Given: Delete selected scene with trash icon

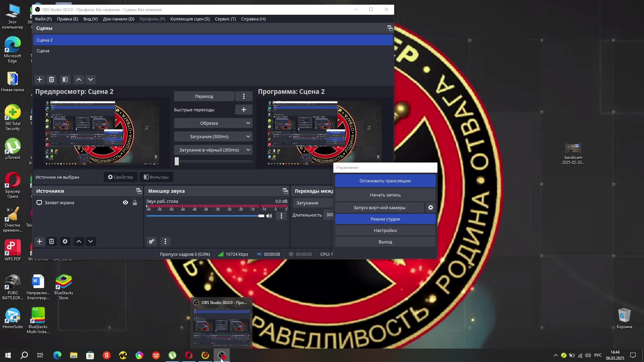Looking at the screenshot, I should (51, 79).
